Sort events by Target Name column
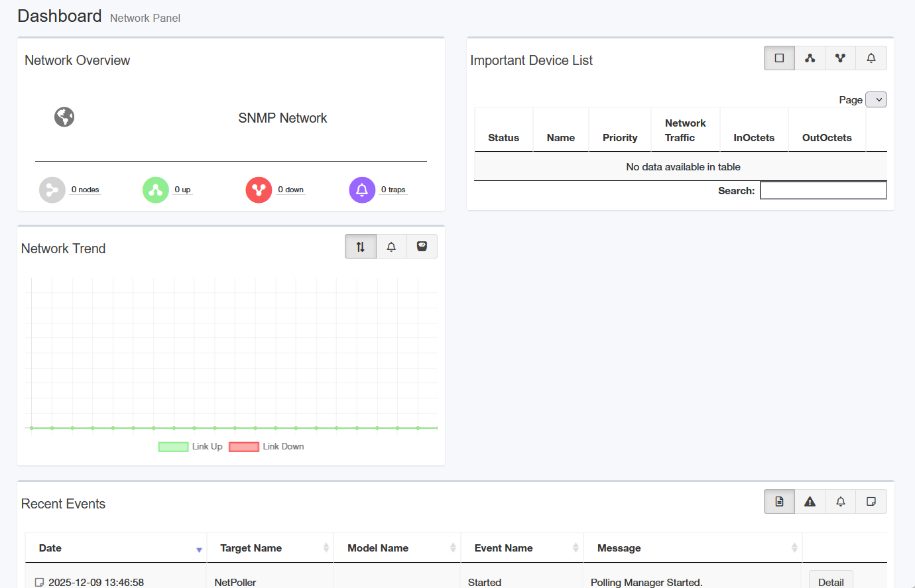 coord(270,548)
